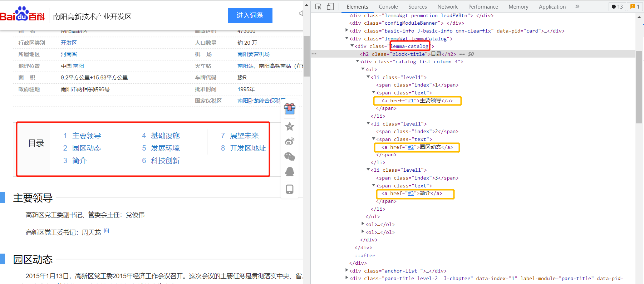Follow the 开发区 info link
This screenshot has height=284, width=644.
pos(69,43)
